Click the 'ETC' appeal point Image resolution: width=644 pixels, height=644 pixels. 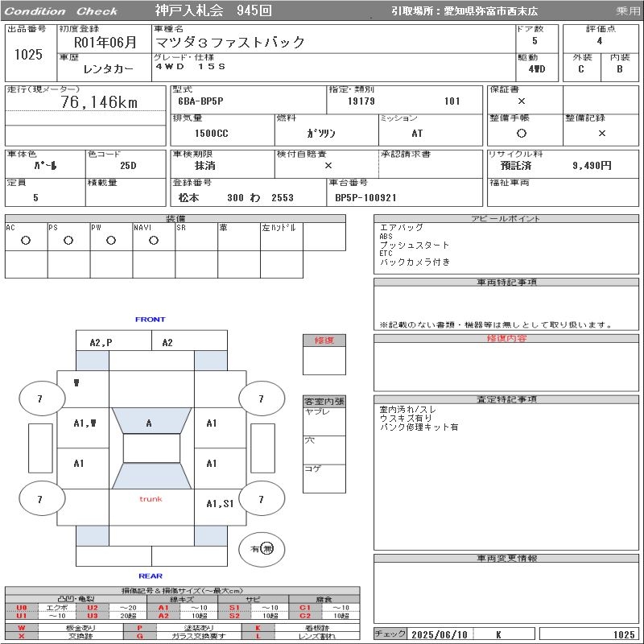pyautogui.click(x=386, y=254)
